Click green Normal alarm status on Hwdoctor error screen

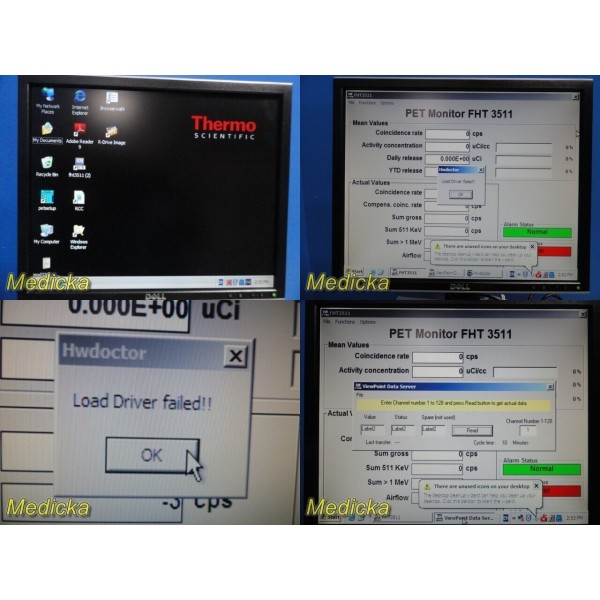click(537, 232)
